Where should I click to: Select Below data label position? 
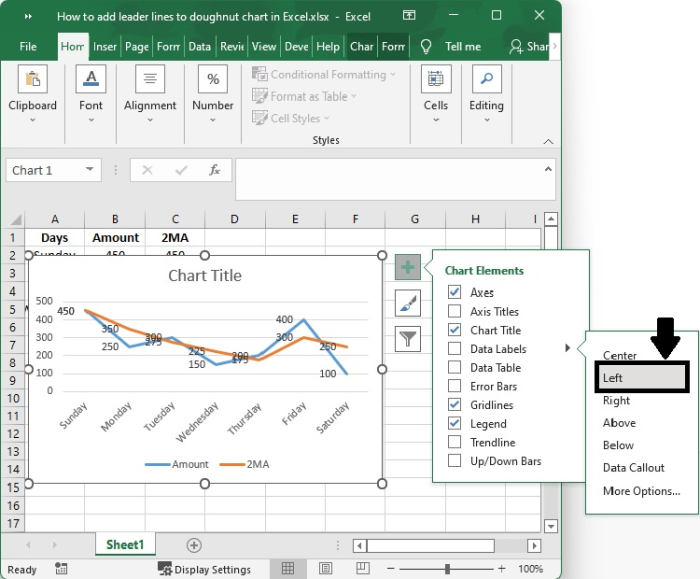[618, 445]
